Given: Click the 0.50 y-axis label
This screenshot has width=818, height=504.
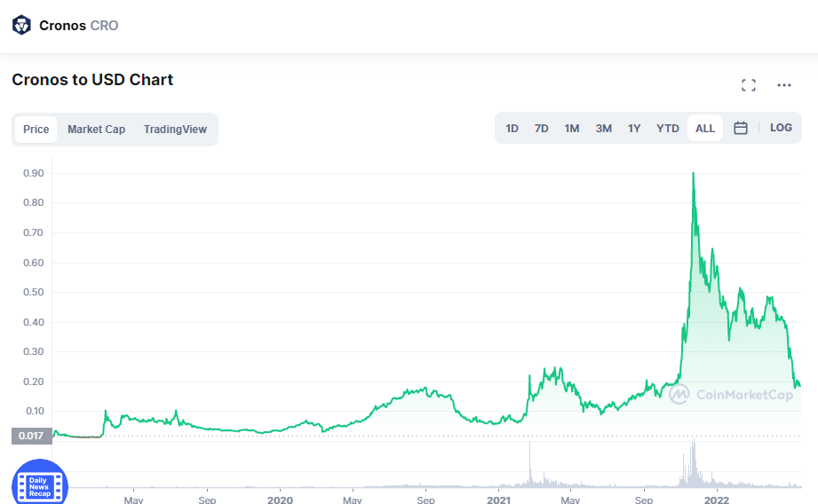Looking at the screenshot, I should tap(34, 292).
